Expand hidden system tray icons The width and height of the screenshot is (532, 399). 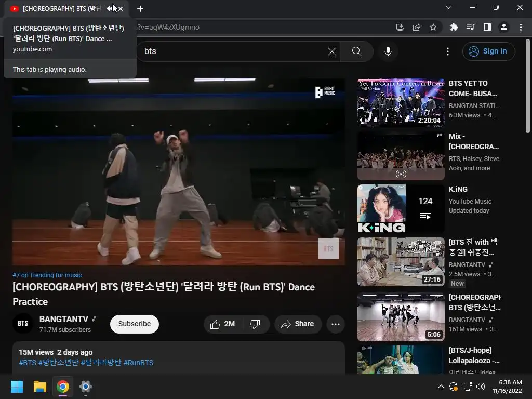click(441, 387)
